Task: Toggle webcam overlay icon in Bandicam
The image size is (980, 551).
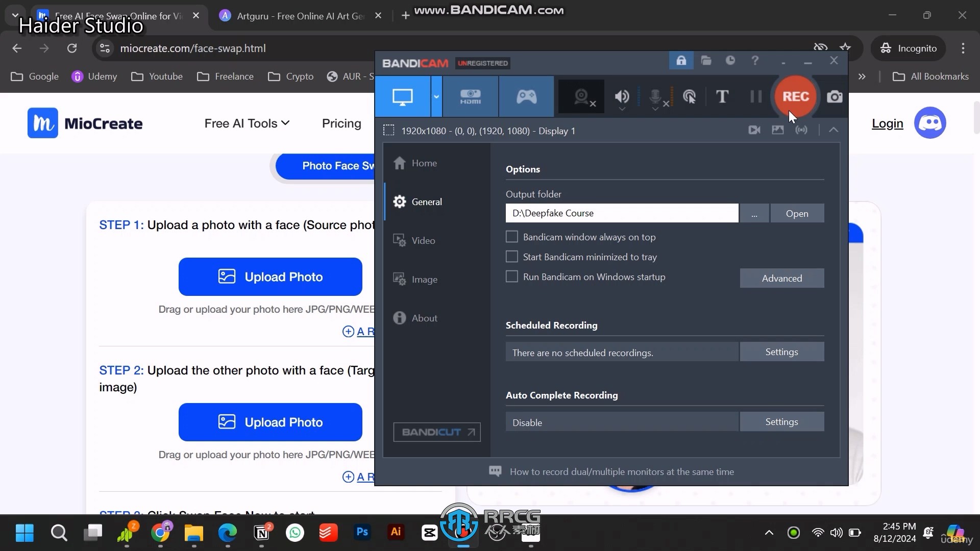Action: [x=582, y=96]
